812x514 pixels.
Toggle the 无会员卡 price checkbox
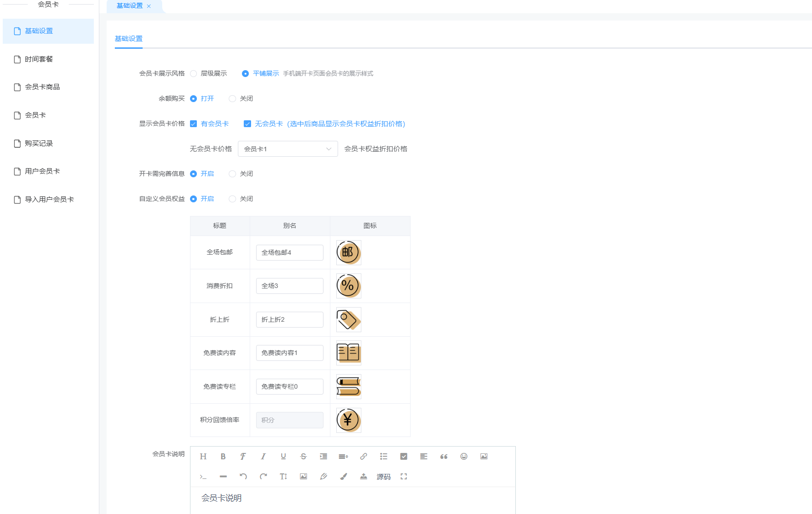point(247,124)
